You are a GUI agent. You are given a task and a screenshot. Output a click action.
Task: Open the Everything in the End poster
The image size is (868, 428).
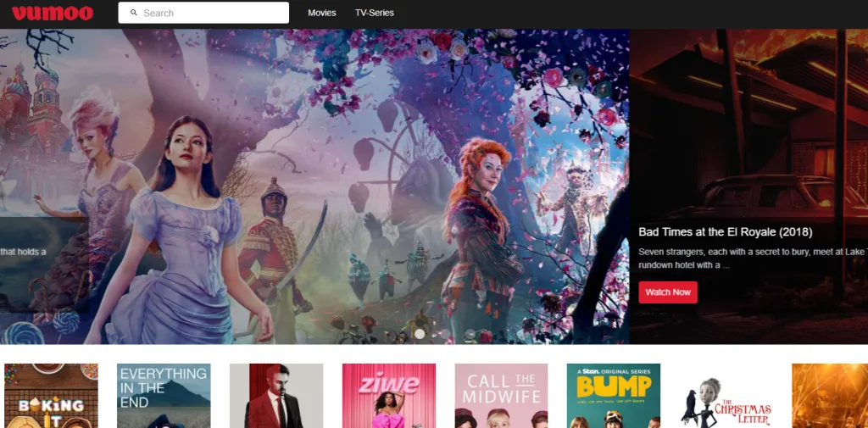click(x=164, y=396)
